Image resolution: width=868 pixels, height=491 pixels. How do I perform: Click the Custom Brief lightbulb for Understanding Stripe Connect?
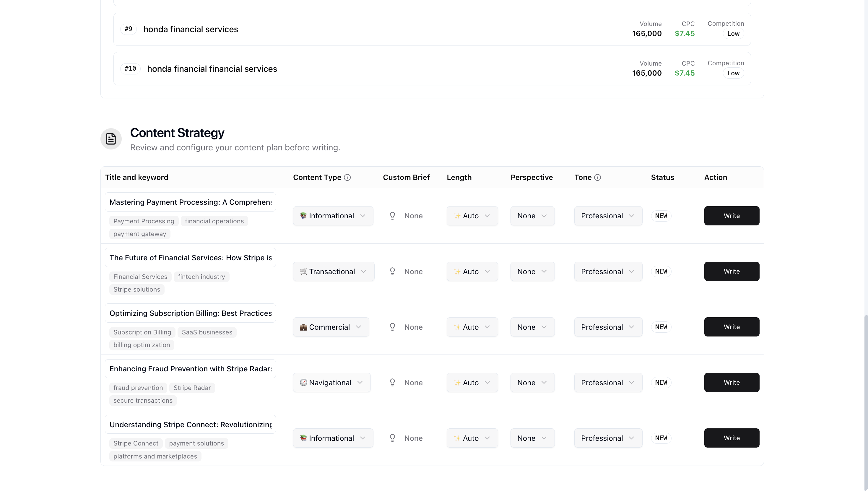[x=392, y=438]
